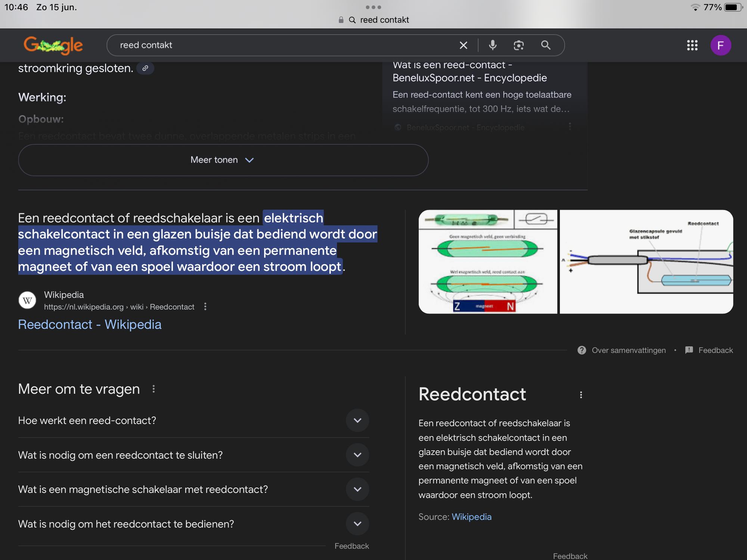
Task: Click the link chip after 'stroomkring gesloten.'
Action: (x=145, y=68)
